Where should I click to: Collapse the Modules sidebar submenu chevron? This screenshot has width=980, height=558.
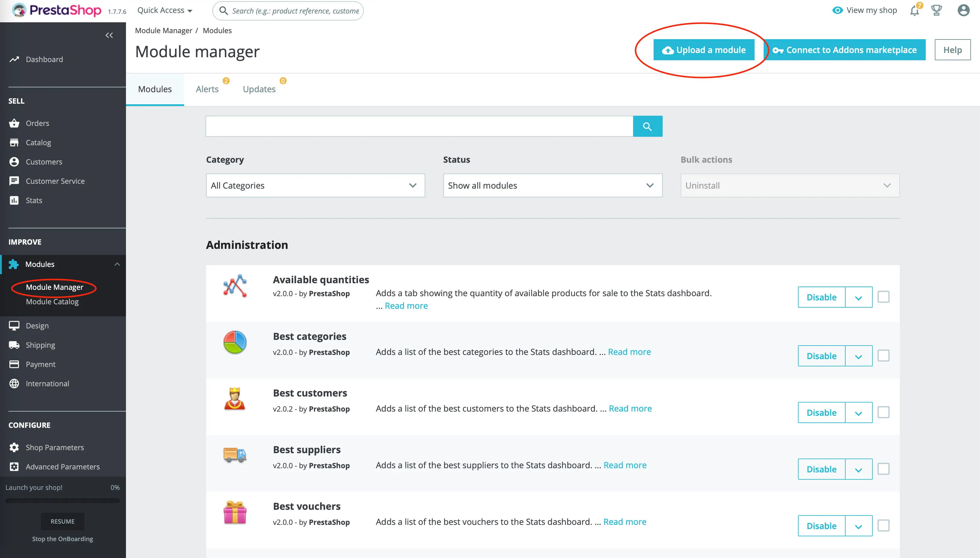117,264
